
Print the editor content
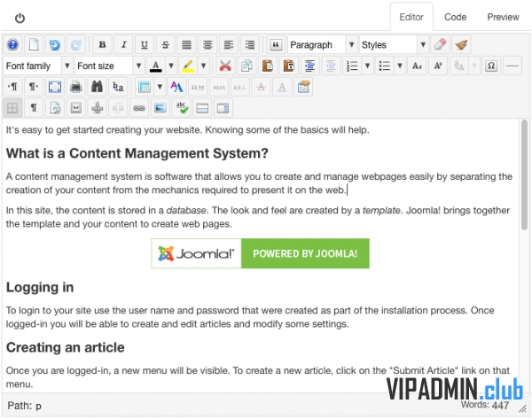pos(76,87)
